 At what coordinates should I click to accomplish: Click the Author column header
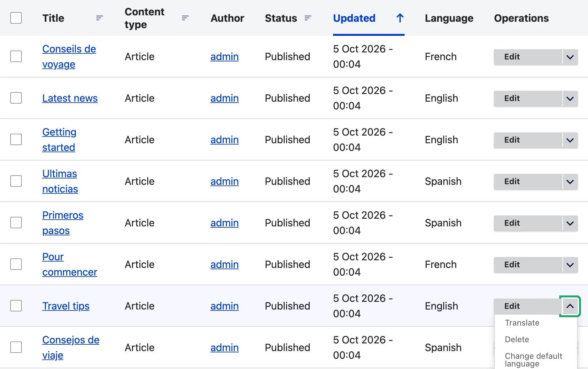227,18
